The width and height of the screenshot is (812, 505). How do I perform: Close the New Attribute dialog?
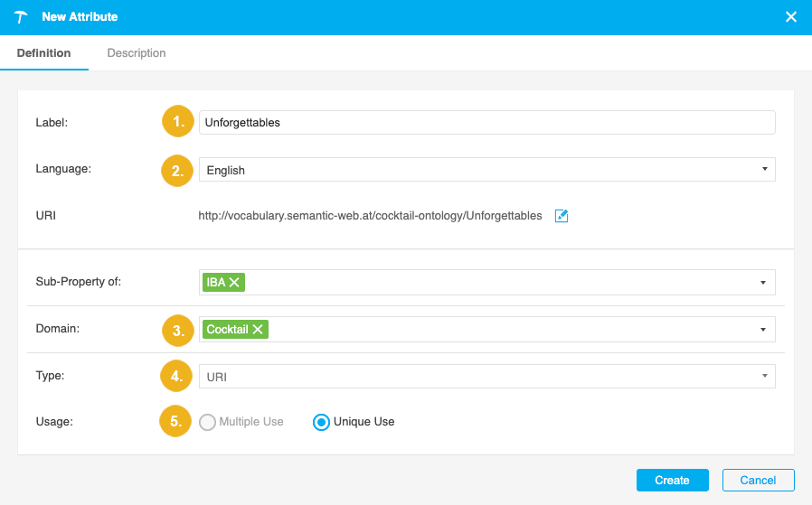point(790,17)
